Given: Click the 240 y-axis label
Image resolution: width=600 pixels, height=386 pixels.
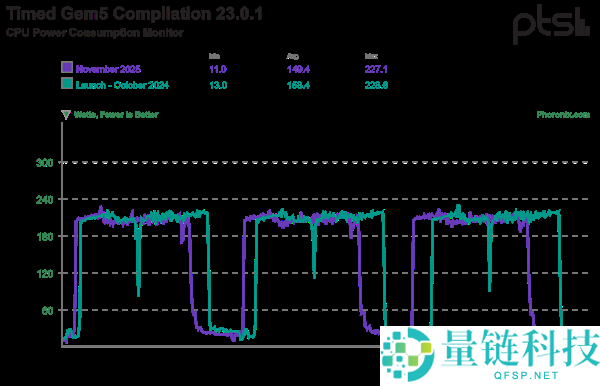Looking at the screenshot, I should 44,200.
